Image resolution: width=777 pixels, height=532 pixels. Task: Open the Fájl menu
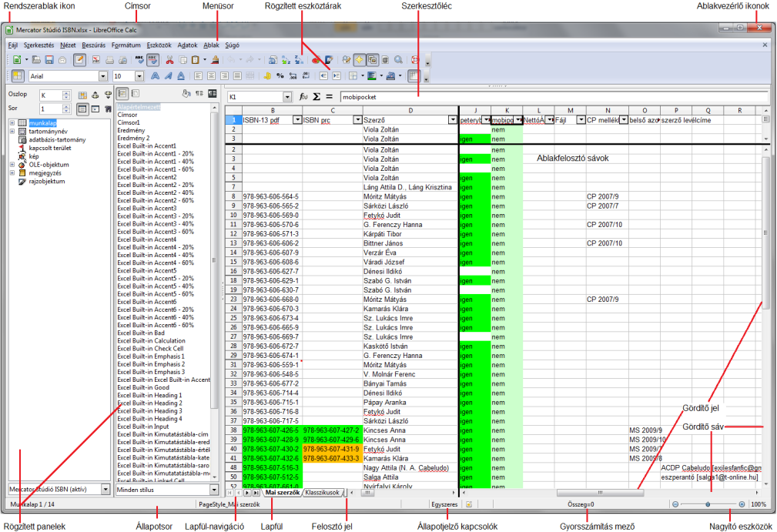click(x=13, y=45)
